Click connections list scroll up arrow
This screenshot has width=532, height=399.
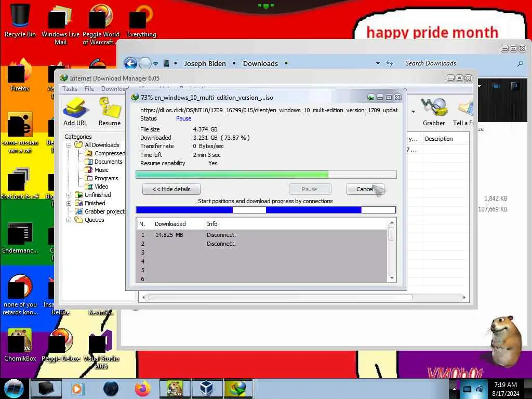[392, 223]
